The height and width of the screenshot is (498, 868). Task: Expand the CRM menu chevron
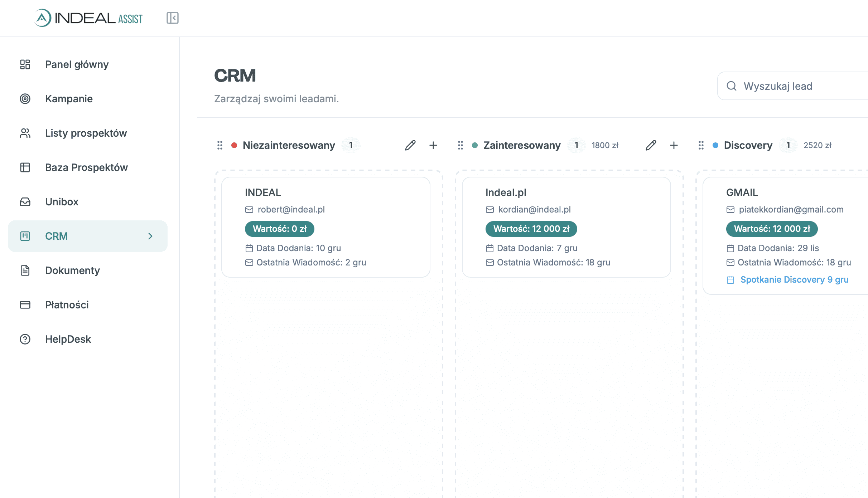[x=150, y=236]
